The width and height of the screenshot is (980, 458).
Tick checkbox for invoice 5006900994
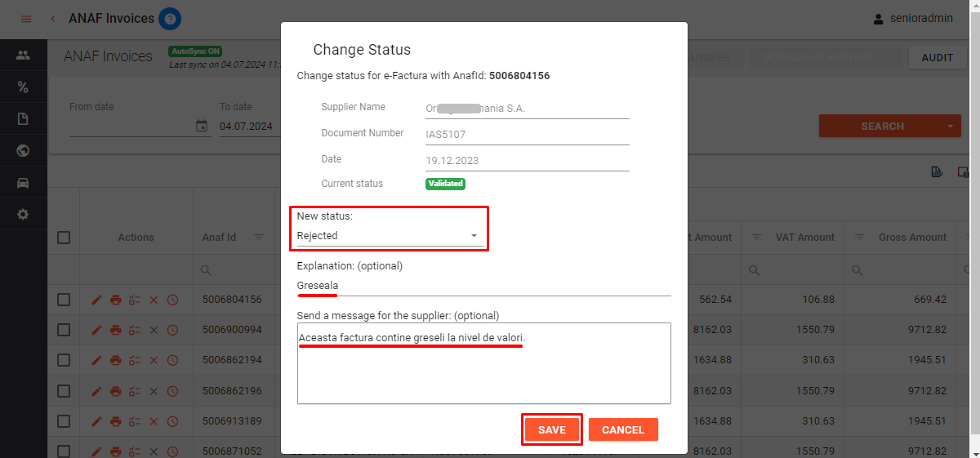[x=64, y=331]
